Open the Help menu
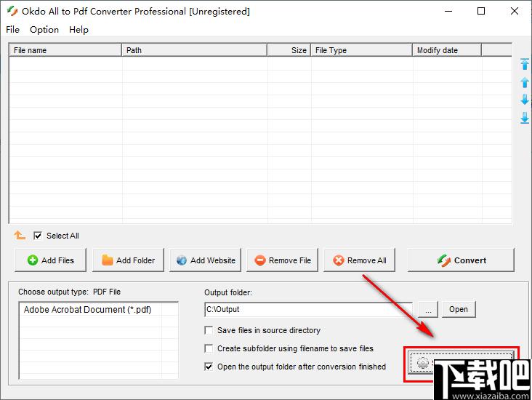Viewport: 532px width, 400px height. 78,30
